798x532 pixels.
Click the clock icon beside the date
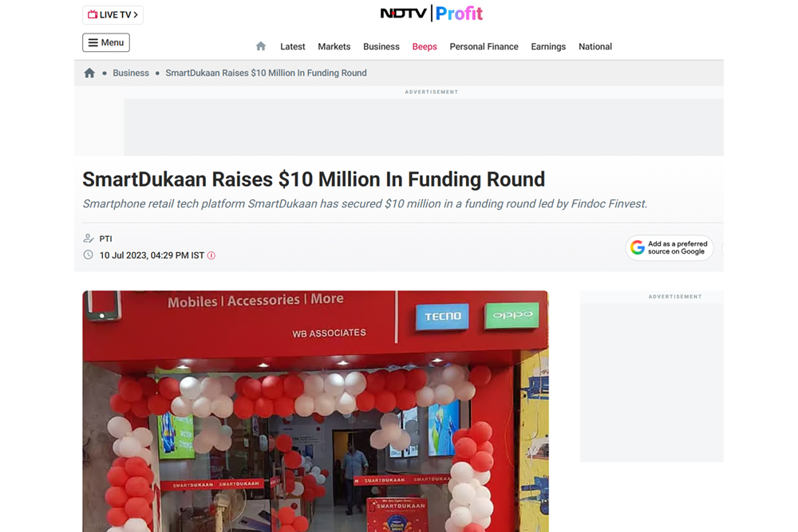[x=89, y=254]
